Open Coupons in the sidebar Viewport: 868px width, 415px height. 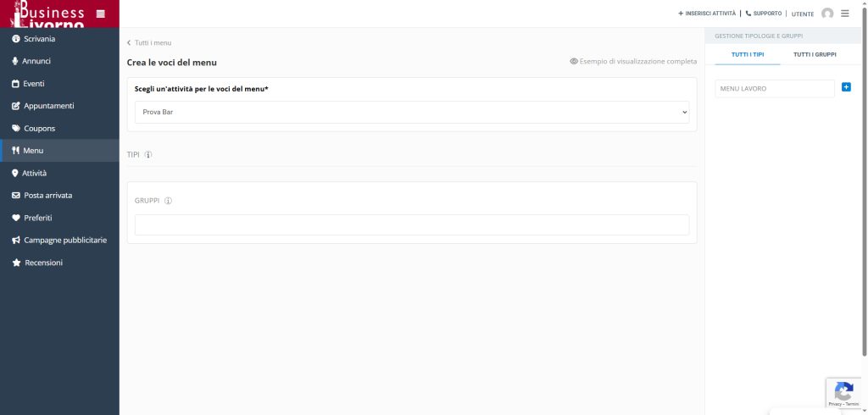[39, 129]
